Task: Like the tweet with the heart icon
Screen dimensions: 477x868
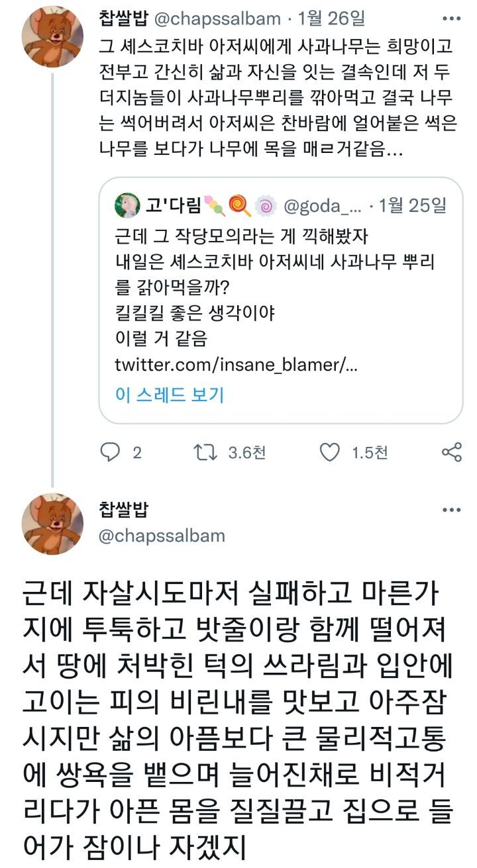Action: pyautogui.click(x=329, y=452)
